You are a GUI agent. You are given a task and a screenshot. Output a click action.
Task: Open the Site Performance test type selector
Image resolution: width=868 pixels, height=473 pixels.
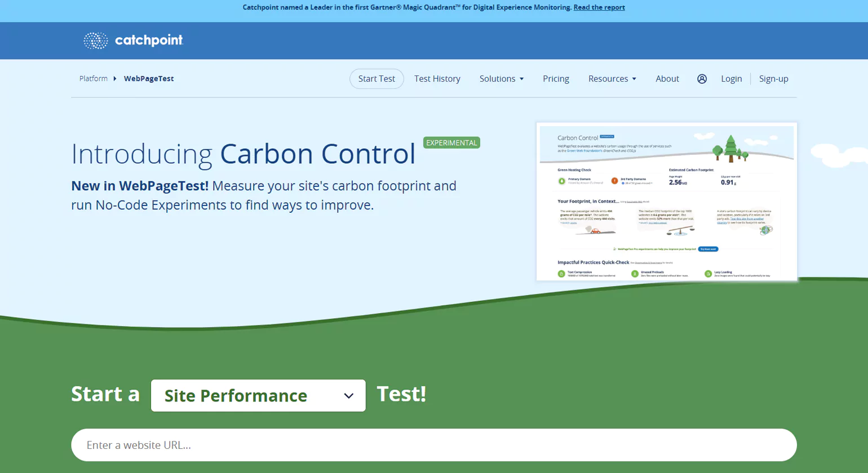[x=258, y=395]
